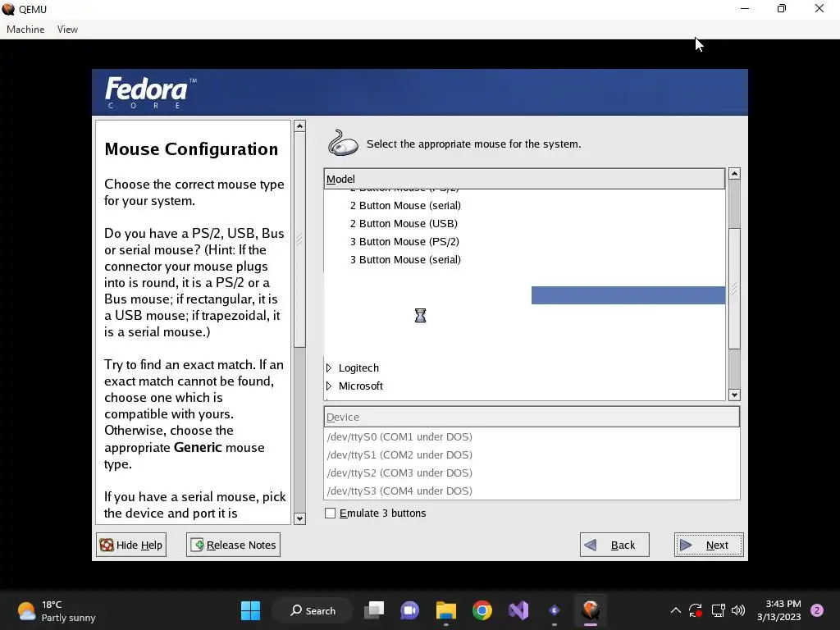Open the Chat app in taskbar
Viewport: 840px width, 630px height.
coord(410,610)
